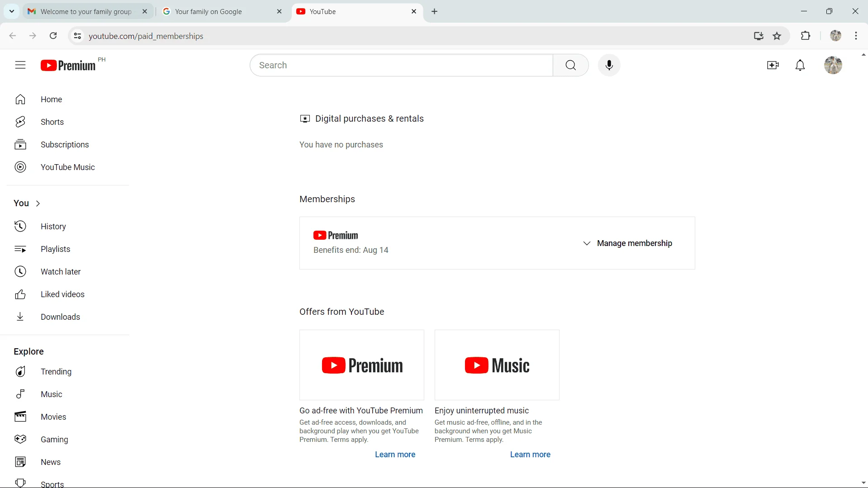The height and width of the screenshot is (488, 868).
Task: Open the Create video icon
Action: [773, 65]
